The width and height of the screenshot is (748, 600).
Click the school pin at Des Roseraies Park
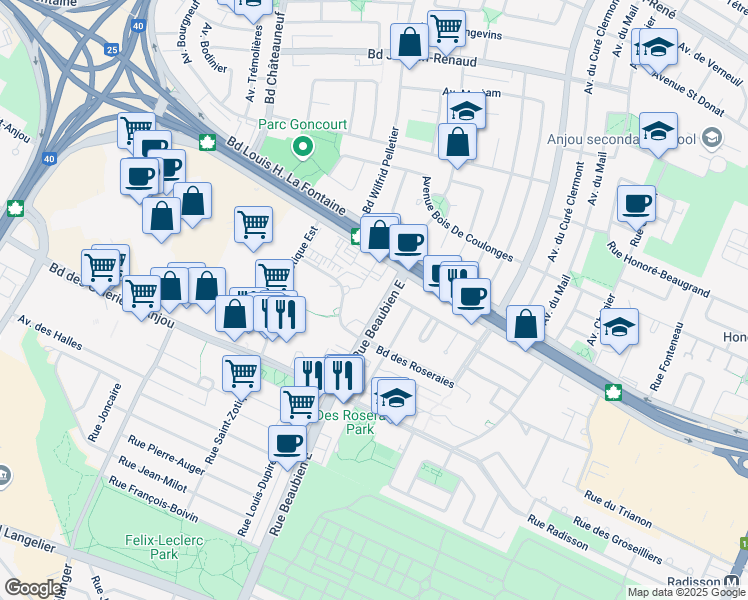(x=396, y=397)
